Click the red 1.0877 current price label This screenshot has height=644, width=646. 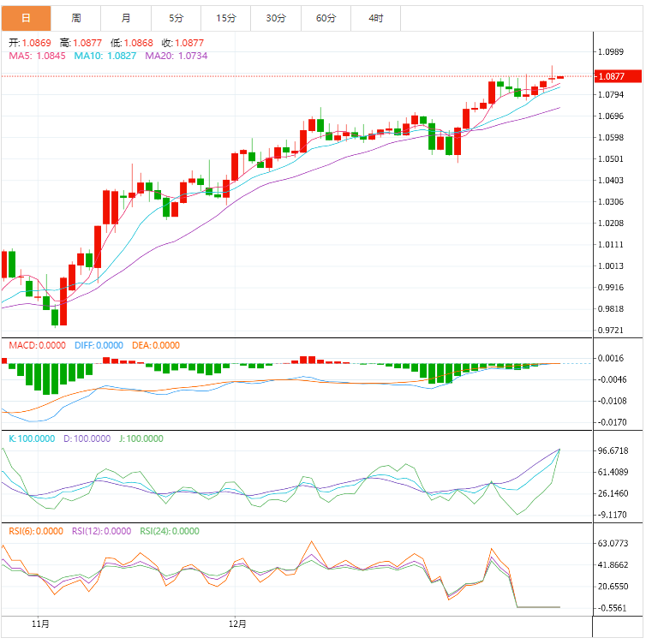click(x=618, y=76)
